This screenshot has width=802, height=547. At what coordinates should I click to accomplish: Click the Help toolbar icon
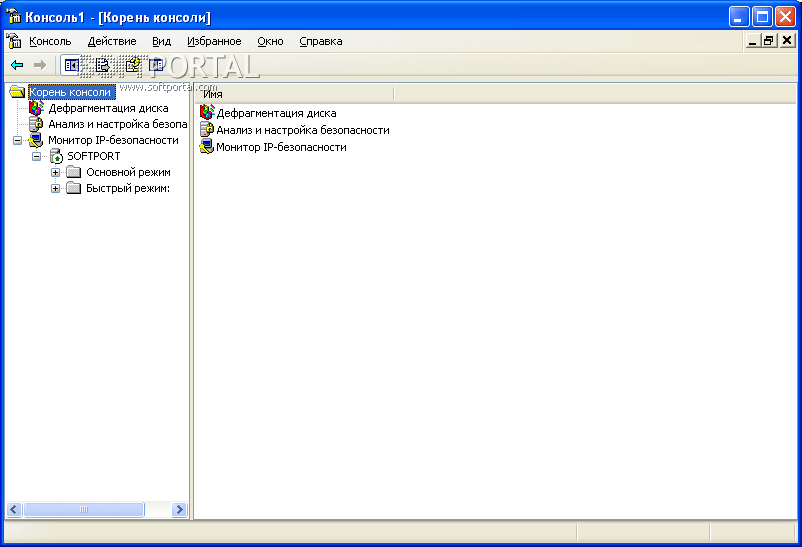pyautogui.click(x=132, y=65)
